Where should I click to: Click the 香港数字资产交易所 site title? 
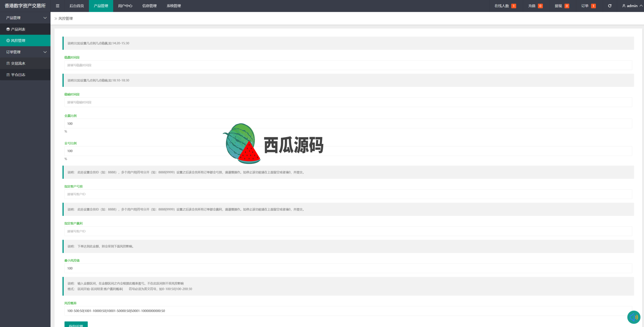pos(25,6)
